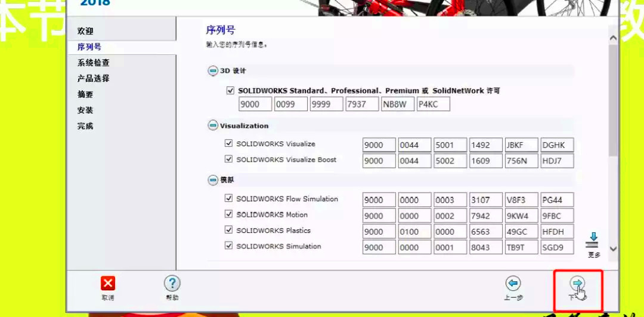Click the More download arrow icon
Viewport: 644px width, 317px height.
point(593,241)
